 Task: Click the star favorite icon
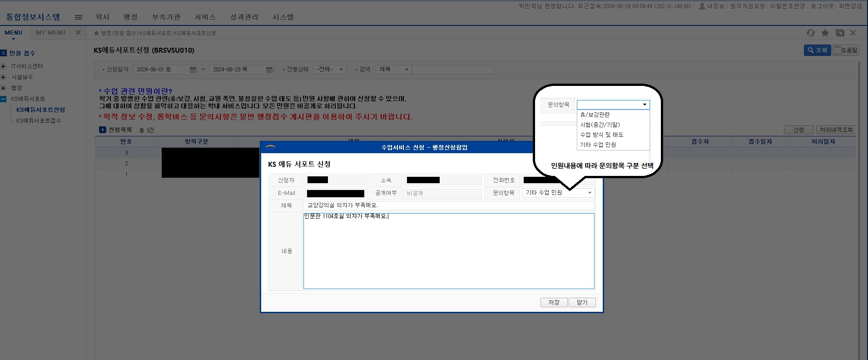tap(825, 33)
